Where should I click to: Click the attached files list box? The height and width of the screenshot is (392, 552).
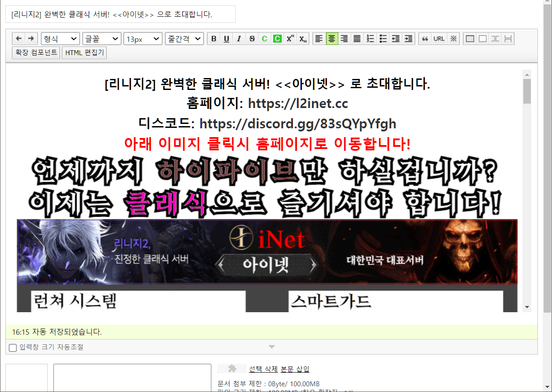132,378
